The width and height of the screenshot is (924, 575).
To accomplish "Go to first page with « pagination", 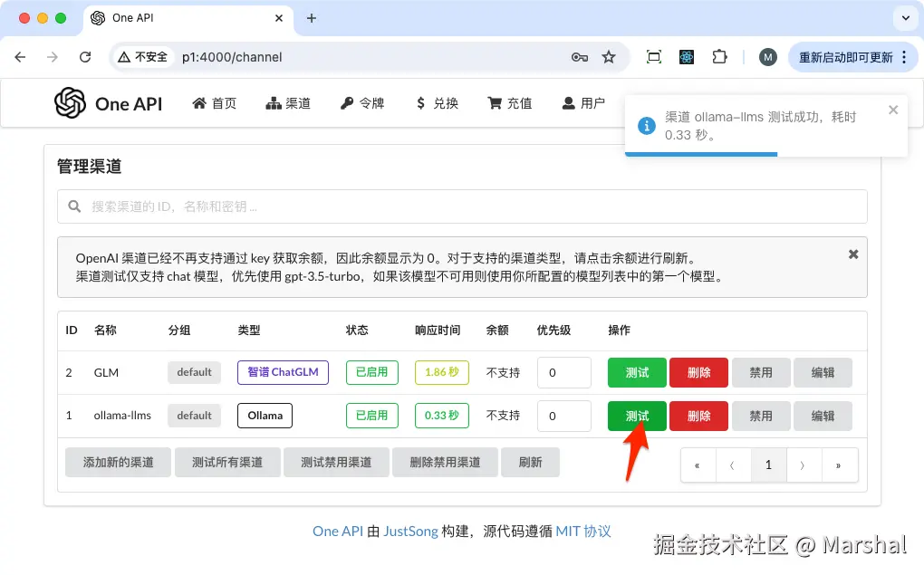I will (698, 465).
